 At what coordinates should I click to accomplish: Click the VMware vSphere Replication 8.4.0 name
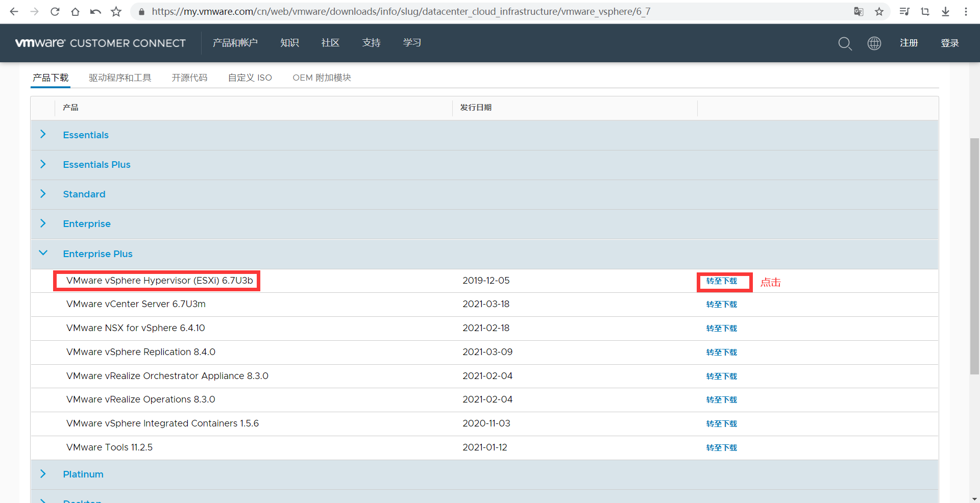[141, 352]
